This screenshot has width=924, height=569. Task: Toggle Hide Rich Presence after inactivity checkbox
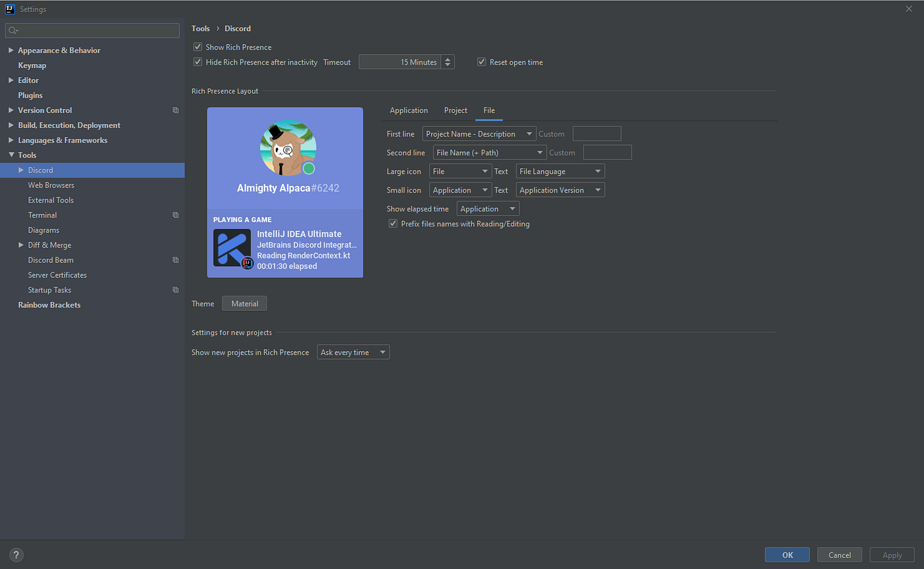click(x=197, y=62)
